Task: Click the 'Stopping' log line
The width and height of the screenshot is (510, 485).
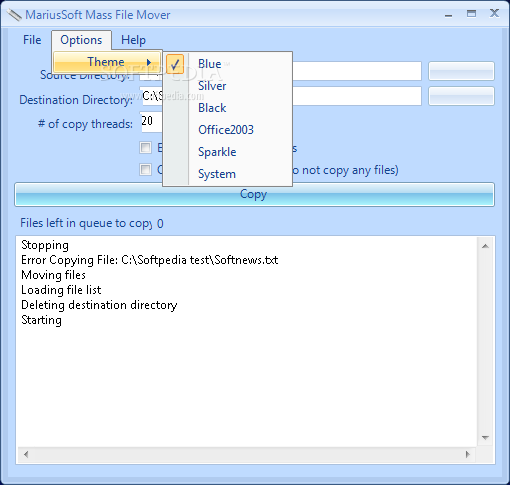Action: 45,245
